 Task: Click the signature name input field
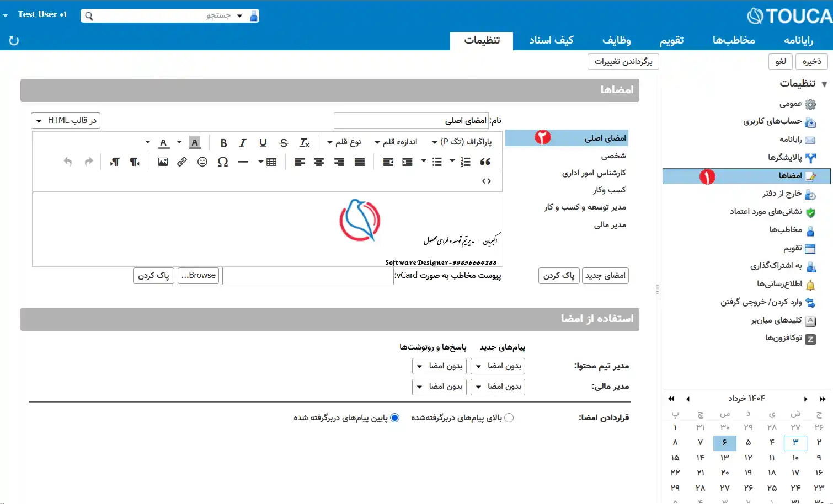411,121
